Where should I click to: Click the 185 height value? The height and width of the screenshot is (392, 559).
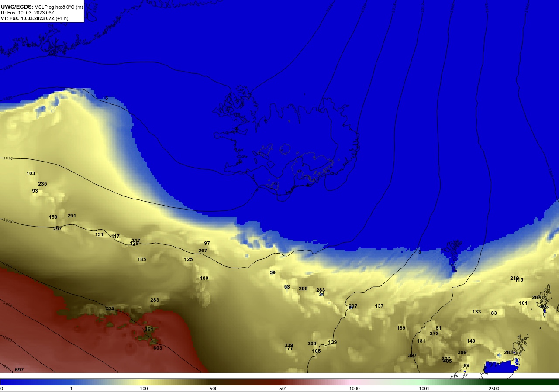pyautogui.click(x=141, y=259)
